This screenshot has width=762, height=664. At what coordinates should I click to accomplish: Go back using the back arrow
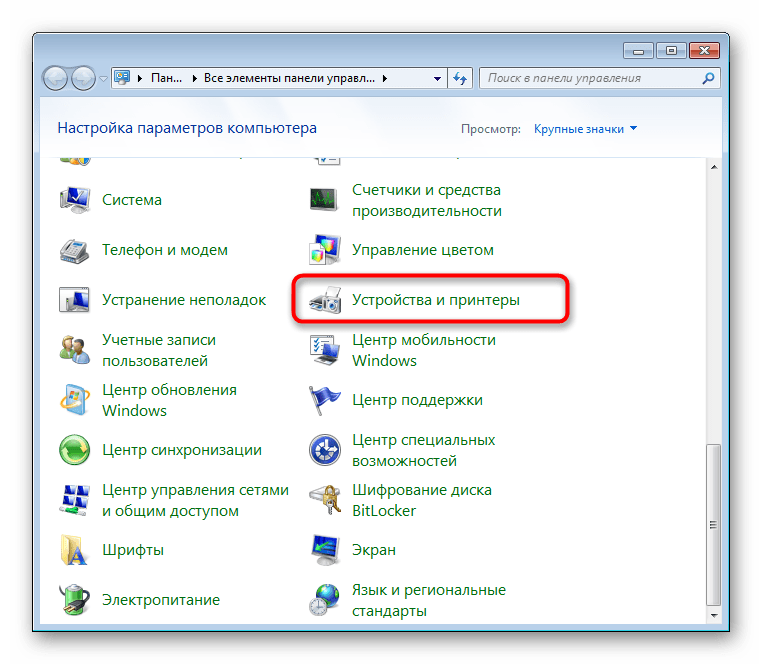click(x=54, y=78)
